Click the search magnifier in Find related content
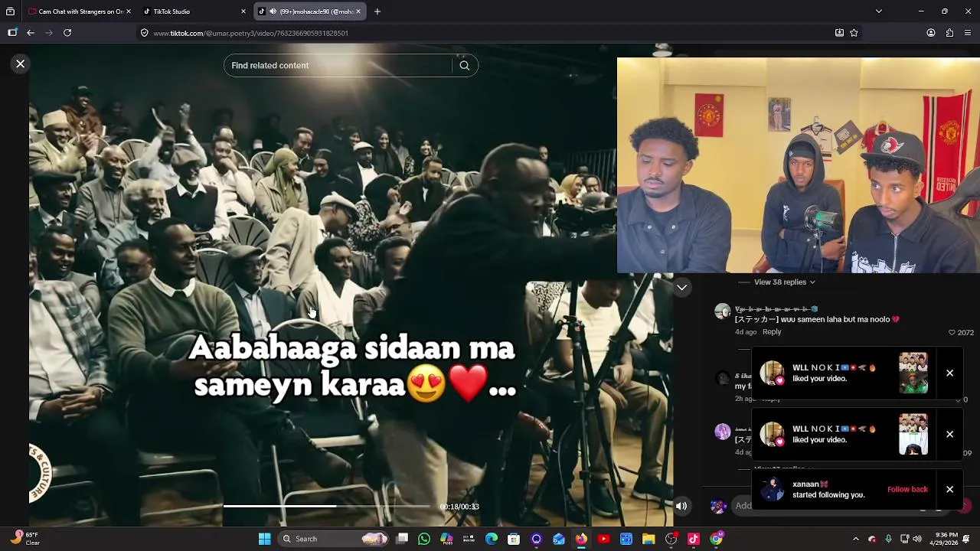 (464, 66)
